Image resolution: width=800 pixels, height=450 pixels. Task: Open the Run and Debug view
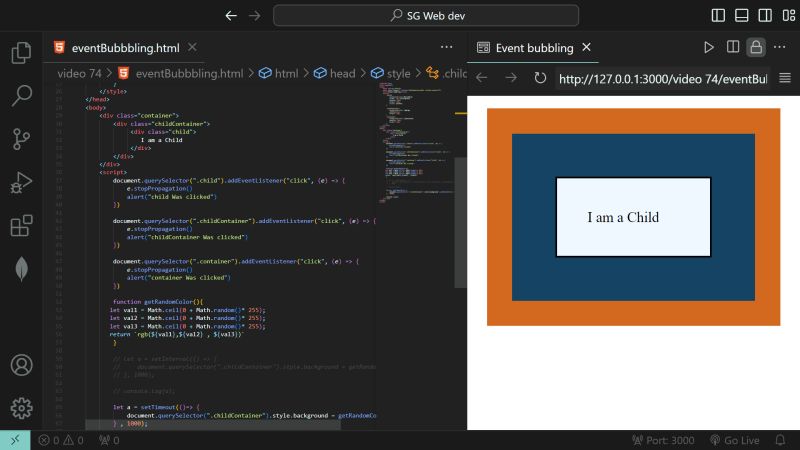pos(21,182)
